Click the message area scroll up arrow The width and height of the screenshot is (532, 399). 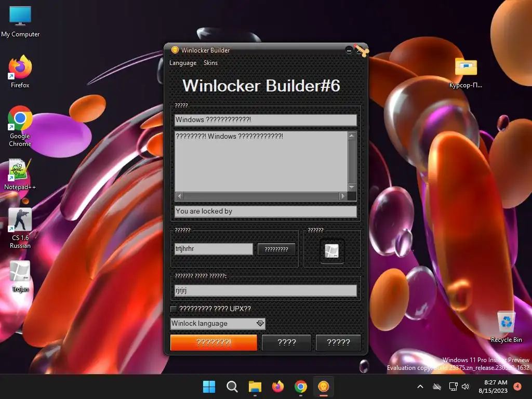pyautogui.click(x=352, y=136)
